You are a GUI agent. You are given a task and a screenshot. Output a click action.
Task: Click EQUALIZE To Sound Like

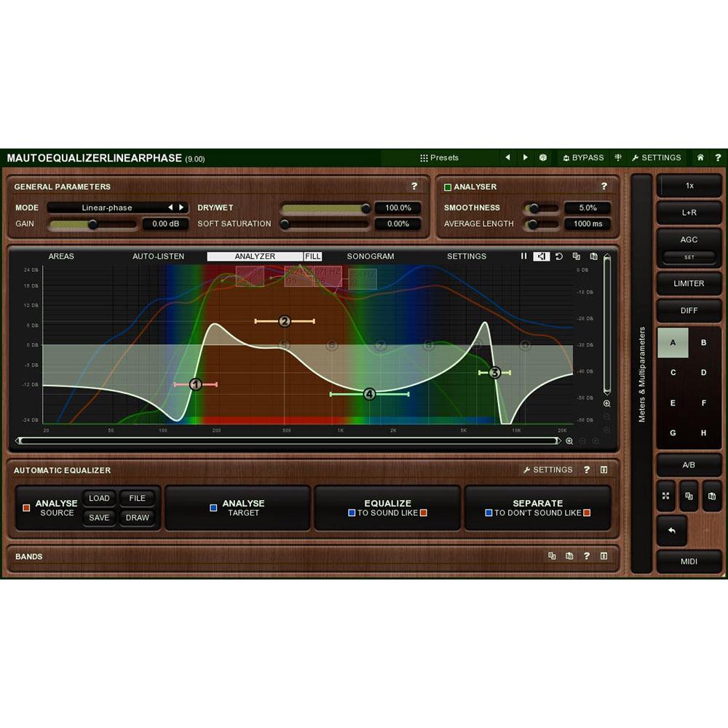(x=387, y=507)
